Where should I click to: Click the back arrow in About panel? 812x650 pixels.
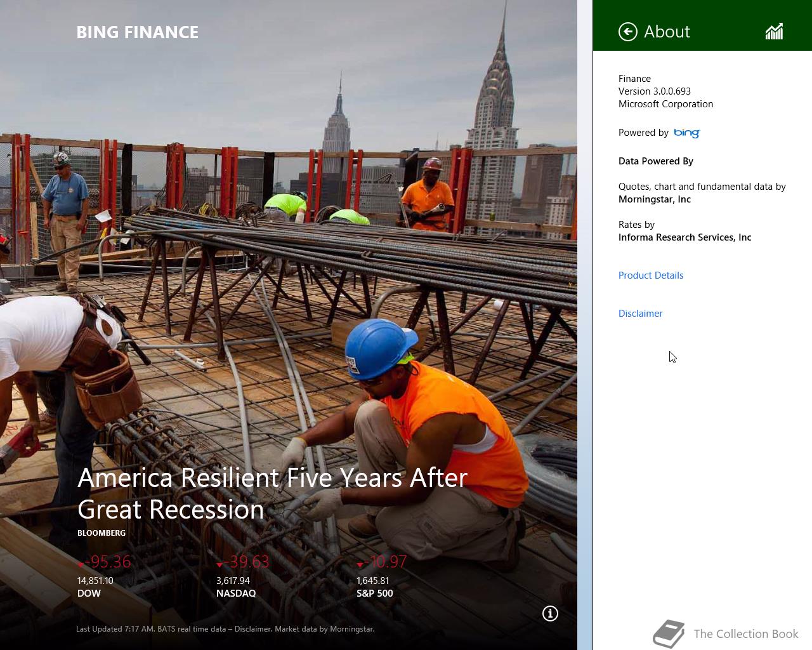point(627,32)
